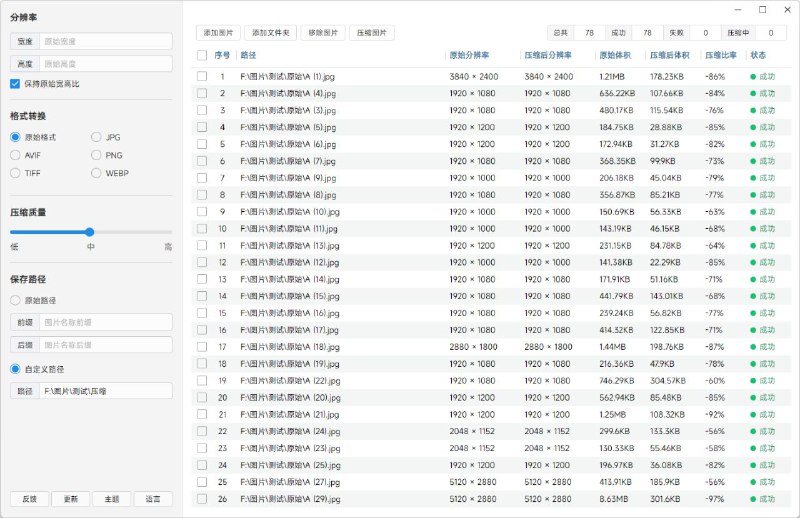800x518 pixels.
Task: Click the 添加图片 (add image) button
Action: pyautogui.click(x=217, y=33)
